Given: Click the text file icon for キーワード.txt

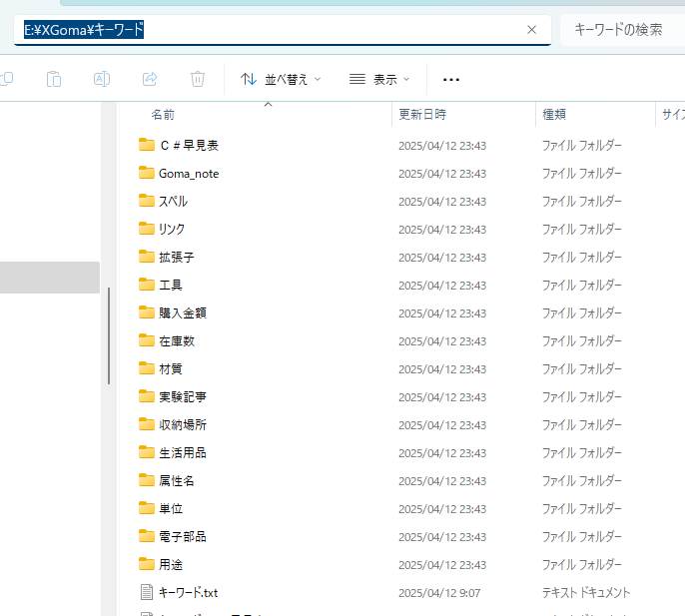Looking at the screenshot, I should pos(147,592).
